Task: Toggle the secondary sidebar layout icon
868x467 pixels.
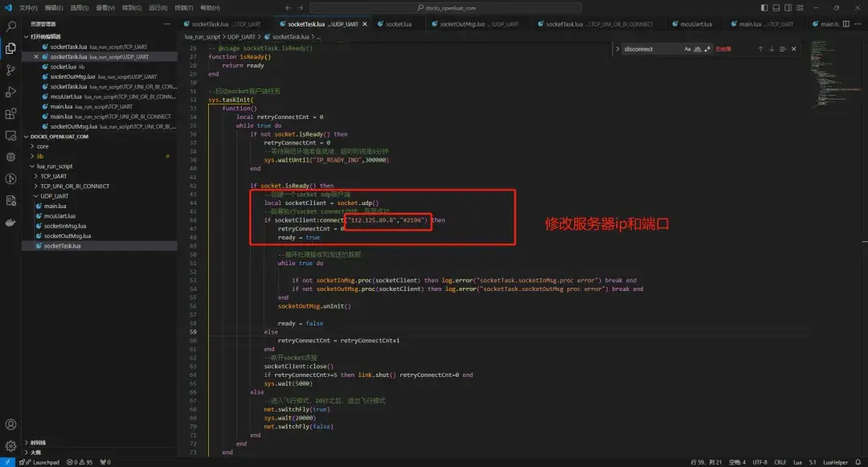Action: [788, 8]
